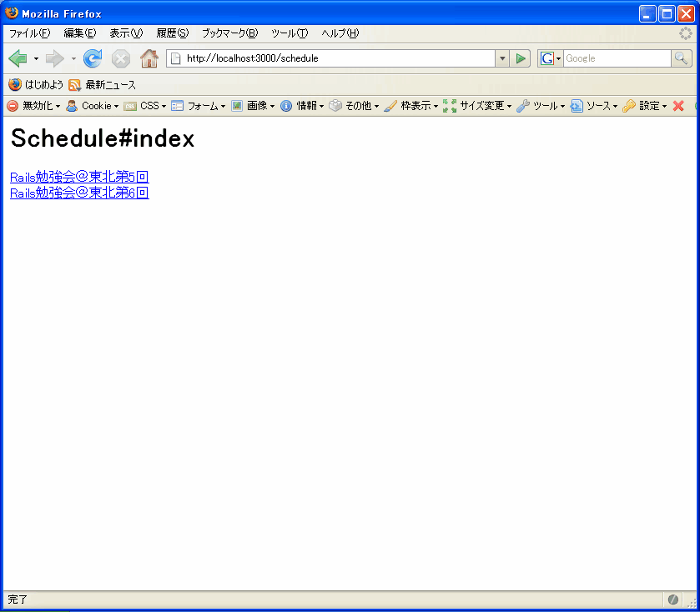Click the フォーム form icon
The width and height of the screenshot is (700, 612).
point(177,106)
